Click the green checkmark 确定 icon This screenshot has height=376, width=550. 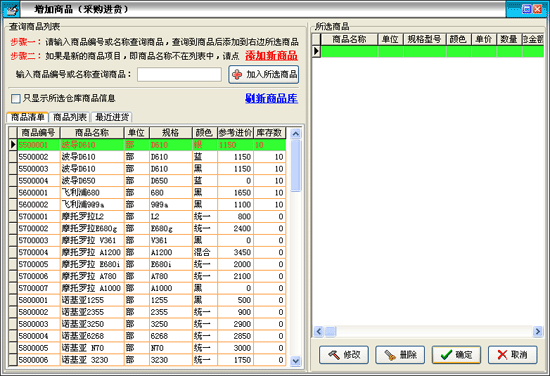pyautogui.click(x=446, y=355)
